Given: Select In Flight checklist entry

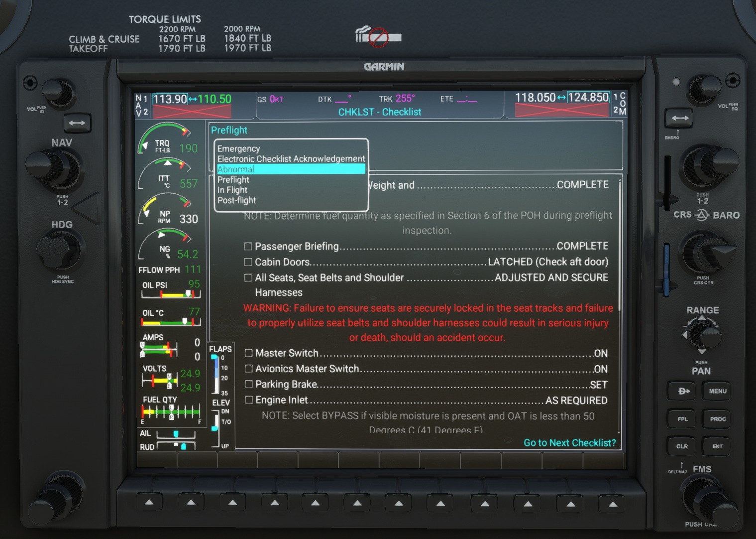Looking at the screenshot, I should tap(232, 190).
